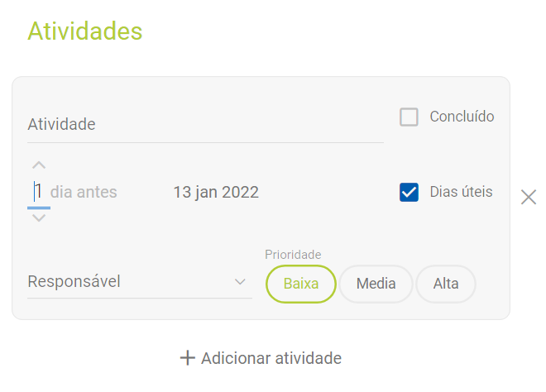
Task: Click the Dias úteis label
Action: [461, 192]
